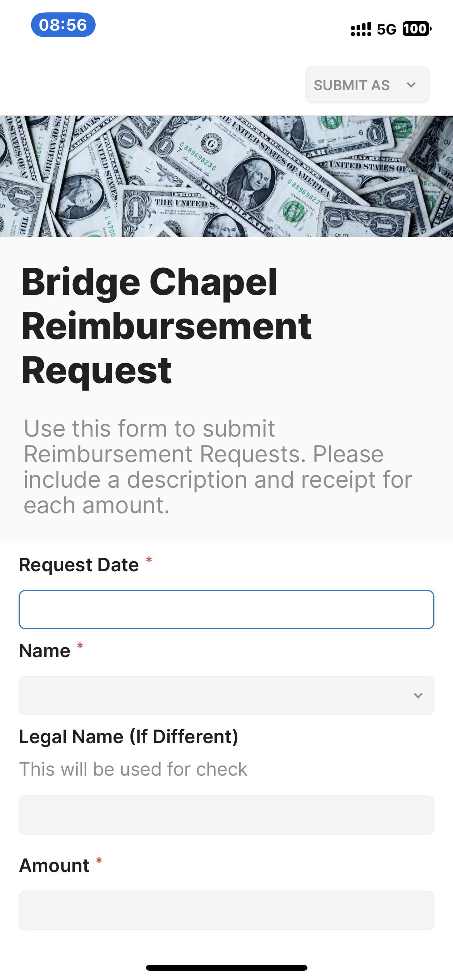453x980 pixels.
Task: Click the Name field label
Action: 45,651
